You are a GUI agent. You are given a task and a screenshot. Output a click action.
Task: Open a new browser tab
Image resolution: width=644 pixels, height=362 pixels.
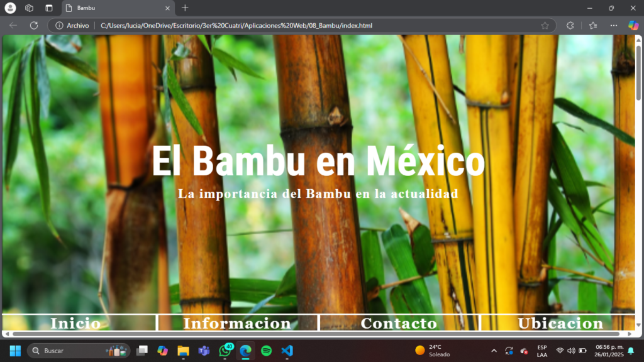(183, 8)
